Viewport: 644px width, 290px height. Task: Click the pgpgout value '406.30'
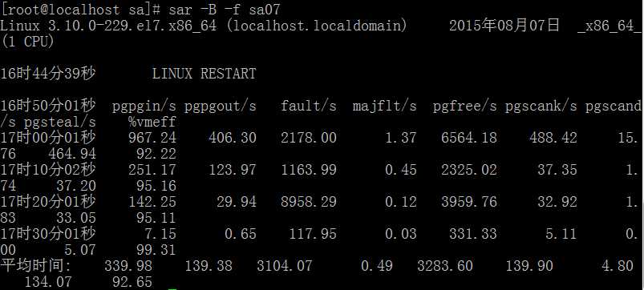[x=233, y=138]
